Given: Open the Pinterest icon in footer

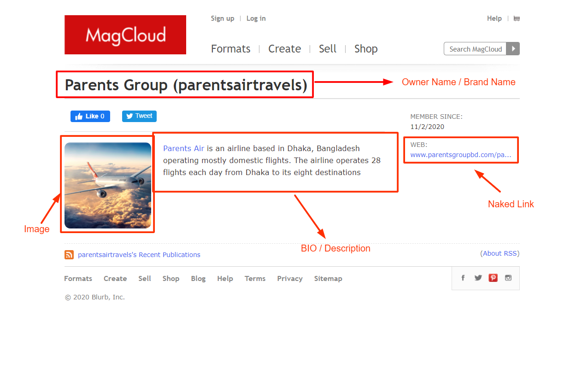Looking at the screenshot, I should 493,278.
